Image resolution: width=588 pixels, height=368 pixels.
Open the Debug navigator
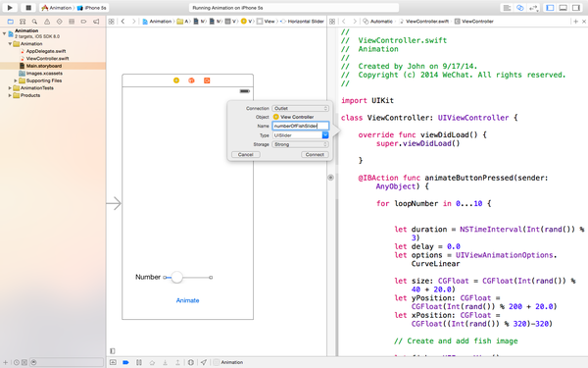72,22
